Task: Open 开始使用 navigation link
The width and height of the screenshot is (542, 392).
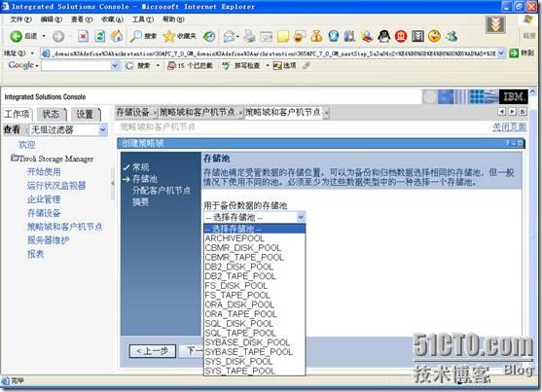Action: (x=44, y=172)
